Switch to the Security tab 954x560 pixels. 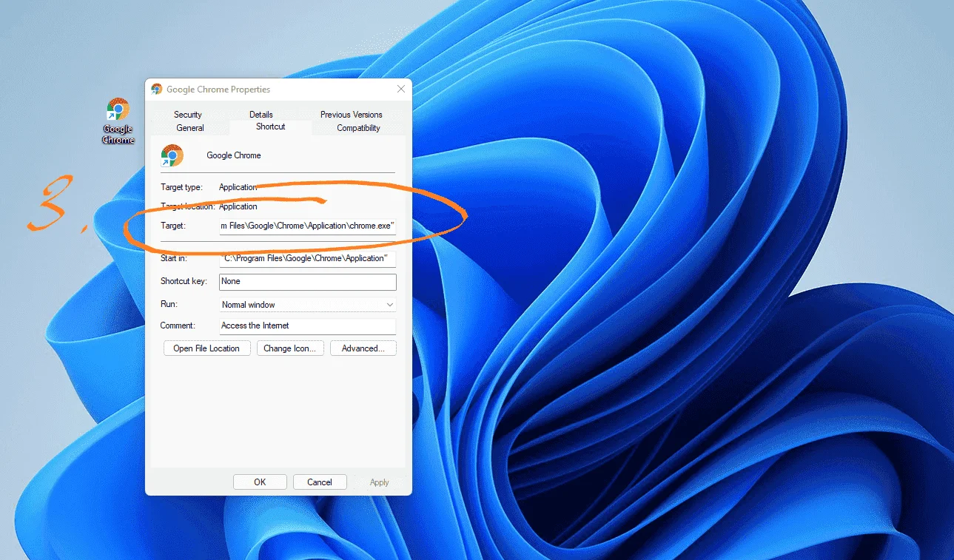[x=188, y=115]
